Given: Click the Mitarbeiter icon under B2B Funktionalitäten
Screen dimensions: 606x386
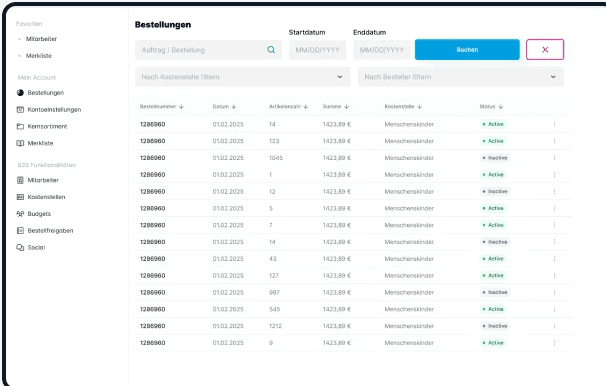Looking at the screenshot, I should tap(20, 180).
